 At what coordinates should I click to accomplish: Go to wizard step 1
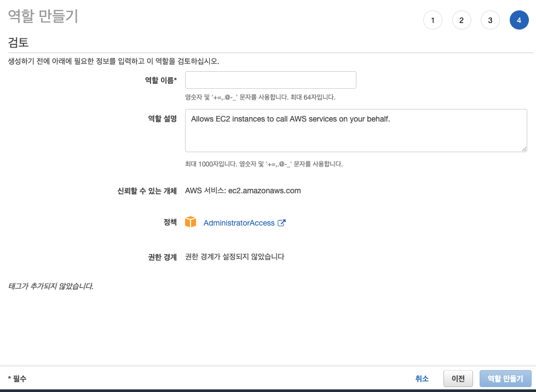click(x=433, y=20)
